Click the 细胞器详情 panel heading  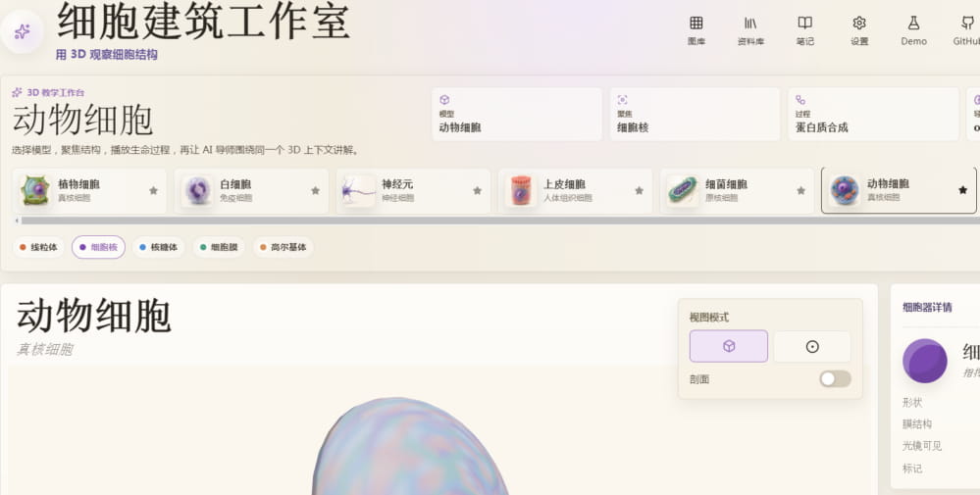tap(927, 307)
